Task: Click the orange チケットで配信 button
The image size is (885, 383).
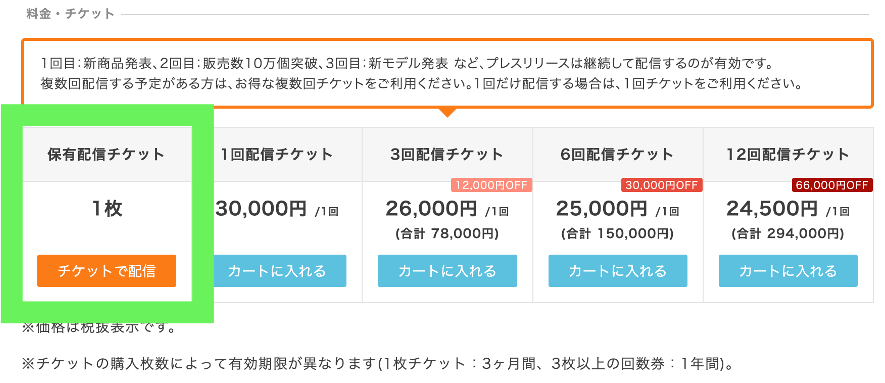Action: tap(107, 271)
